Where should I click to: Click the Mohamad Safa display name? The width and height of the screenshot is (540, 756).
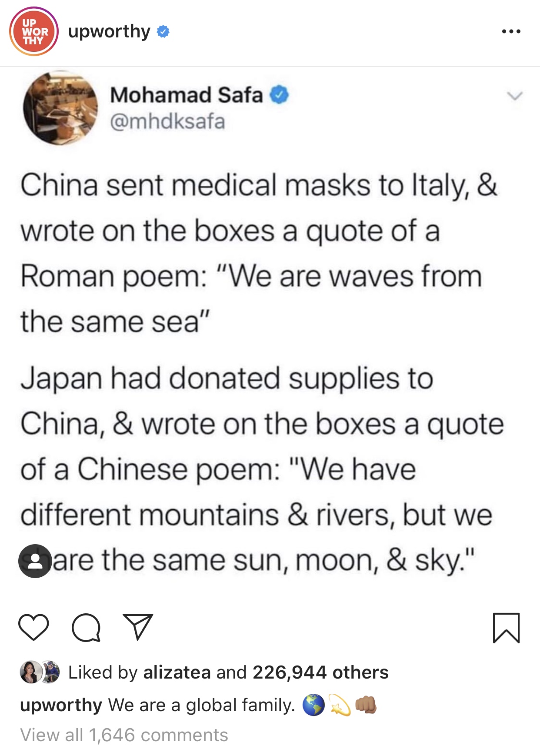pos(187,95)
